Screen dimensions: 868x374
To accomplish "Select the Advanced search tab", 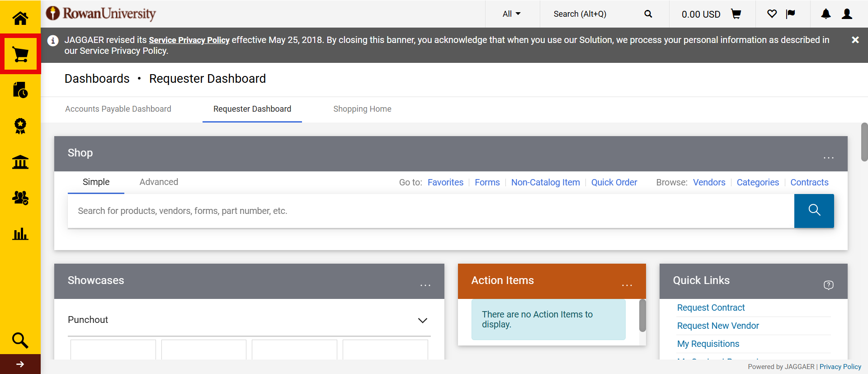I will click(159, 182).
